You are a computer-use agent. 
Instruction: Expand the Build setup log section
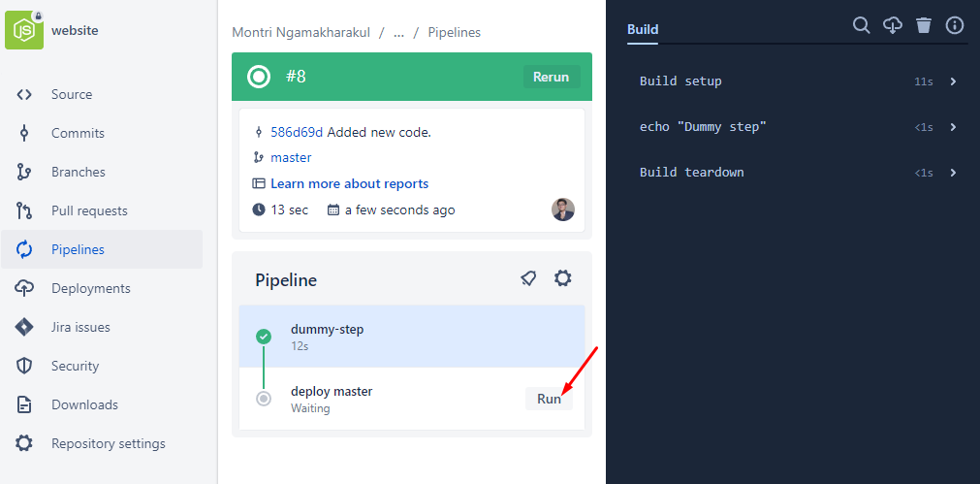point(953,81)
